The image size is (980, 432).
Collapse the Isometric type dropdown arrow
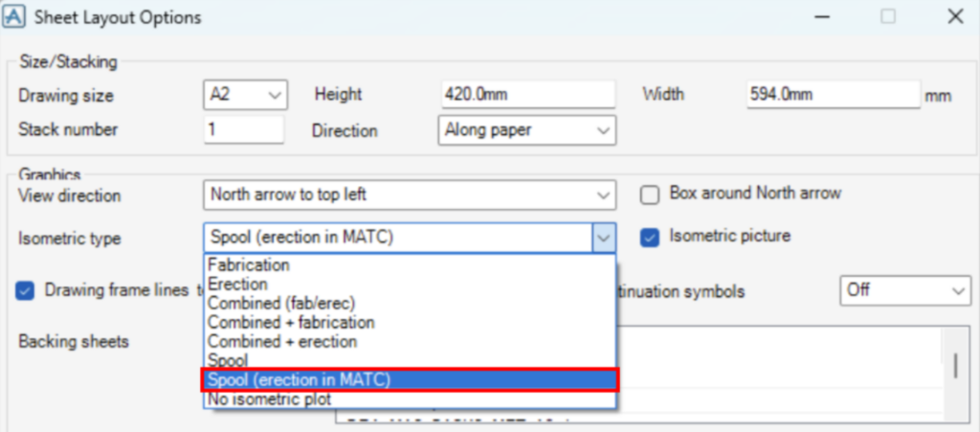coord(603,238)
